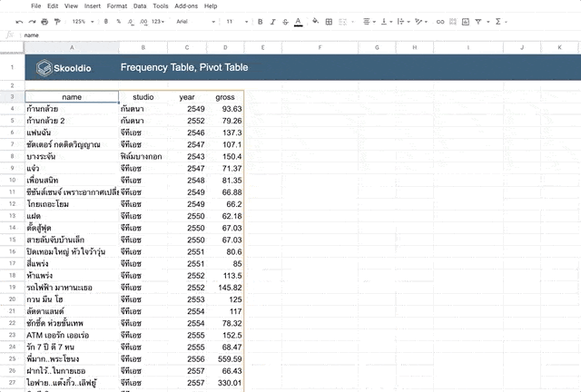Viewport: 581px width, 392px height.
Task: Open the File menu
Action: [36, 6]
